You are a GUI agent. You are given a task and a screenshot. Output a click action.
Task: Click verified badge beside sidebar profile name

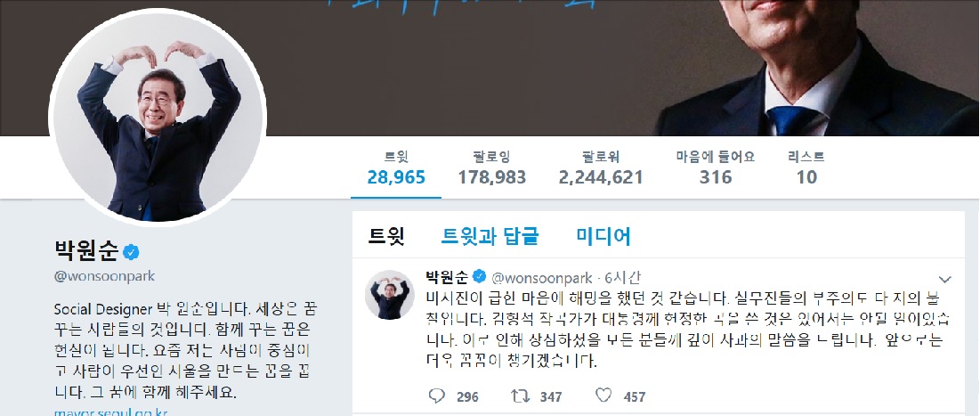point(131,252)
